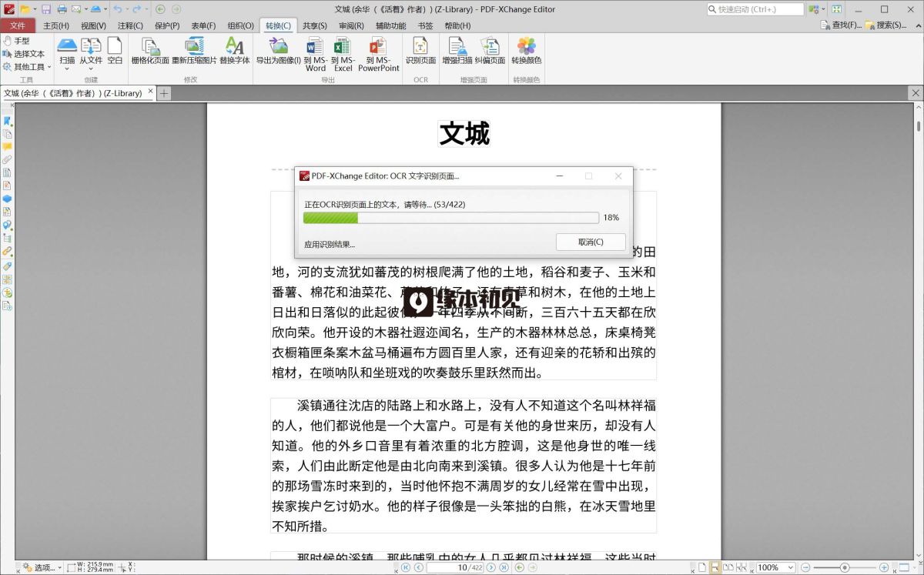Click the green Back navigation arrow in title bar
924x575 pixels.
160,9
